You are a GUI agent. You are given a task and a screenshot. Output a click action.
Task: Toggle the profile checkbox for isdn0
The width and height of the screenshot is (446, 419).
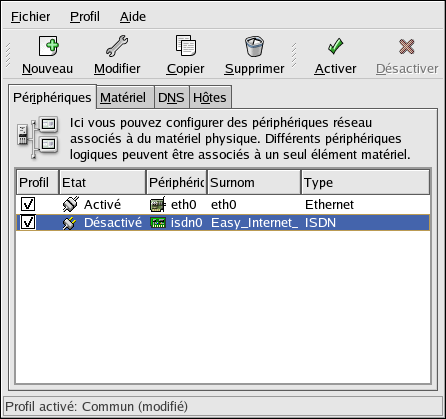click(x=28, y=222)
